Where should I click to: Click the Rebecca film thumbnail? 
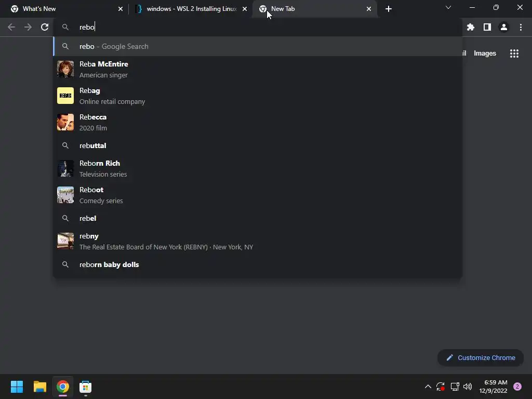coord(65,122)
